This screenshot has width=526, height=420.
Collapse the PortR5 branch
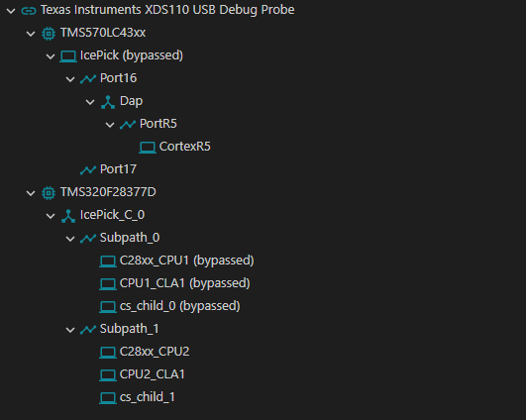pos(110,125)
